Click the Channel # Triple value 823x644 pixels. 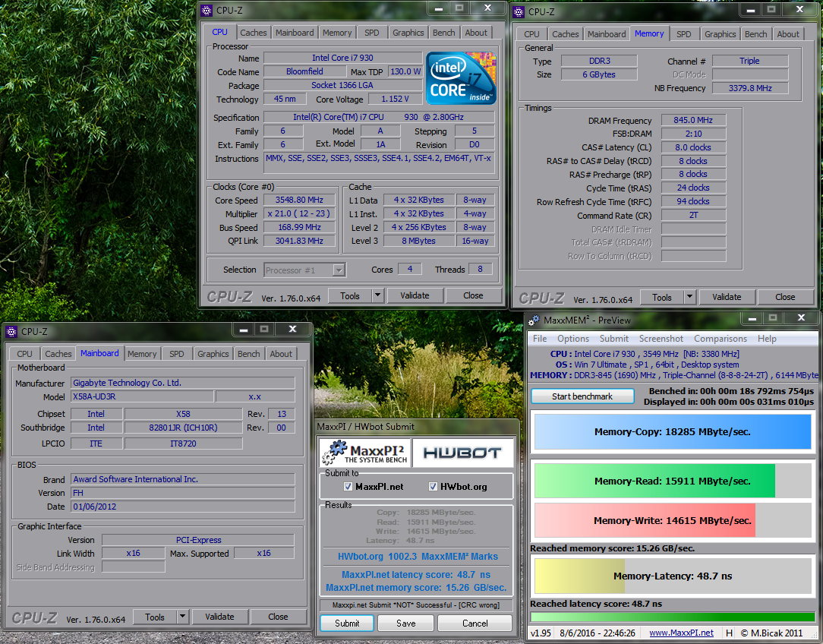click(x=749, y=61)
